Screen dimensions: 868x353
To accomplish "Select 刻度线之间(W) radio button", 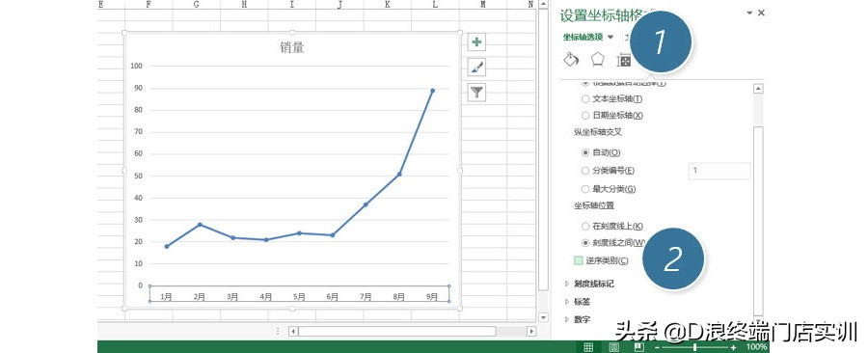I will click(585, 242).
